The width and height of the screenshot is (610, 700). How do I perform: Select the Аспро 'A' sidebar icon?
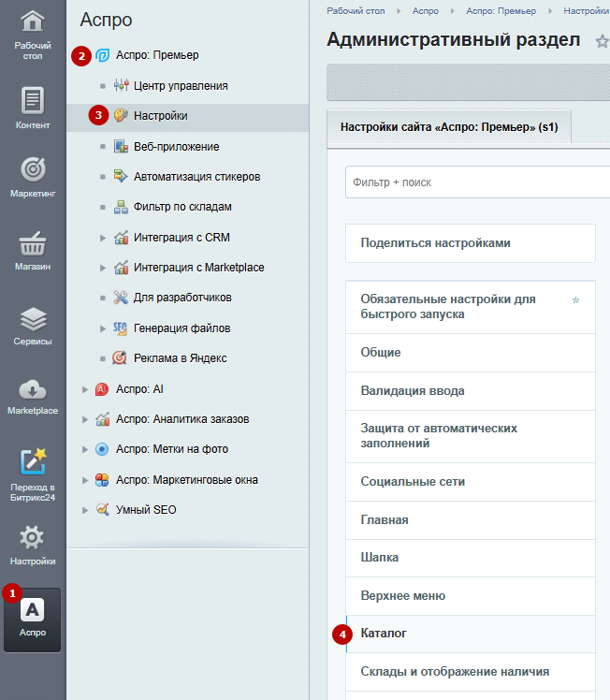pyautogui.click(x=32, y=610)
